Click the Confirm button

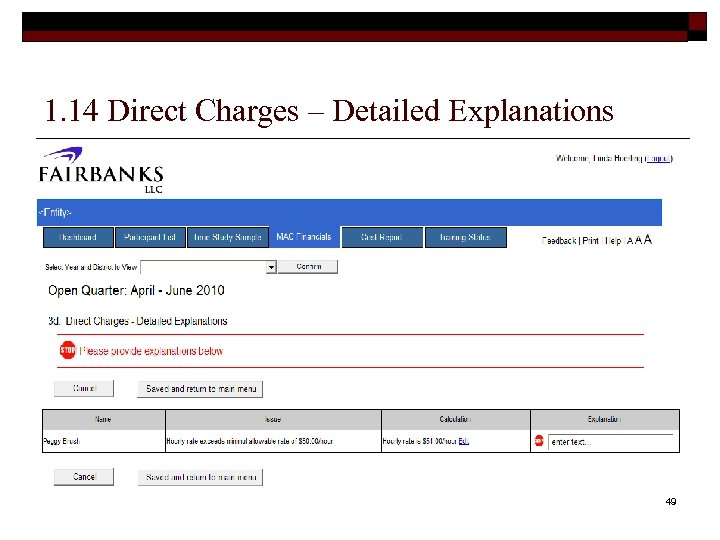[x=308, y=266]
